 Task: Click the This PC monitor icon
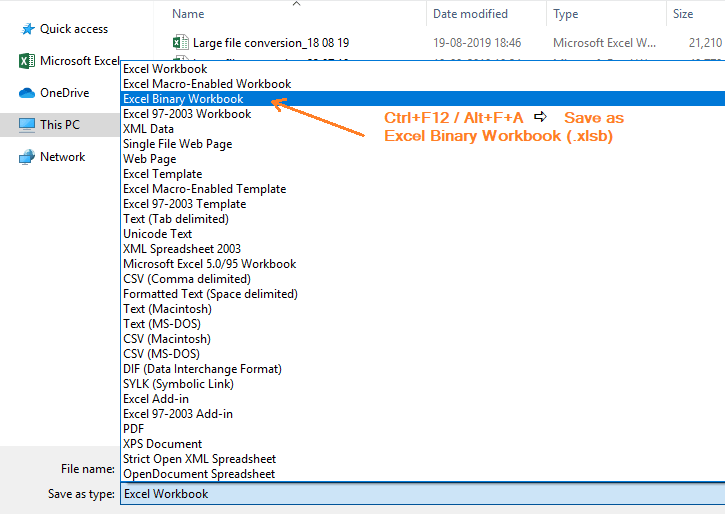point(27,125)
